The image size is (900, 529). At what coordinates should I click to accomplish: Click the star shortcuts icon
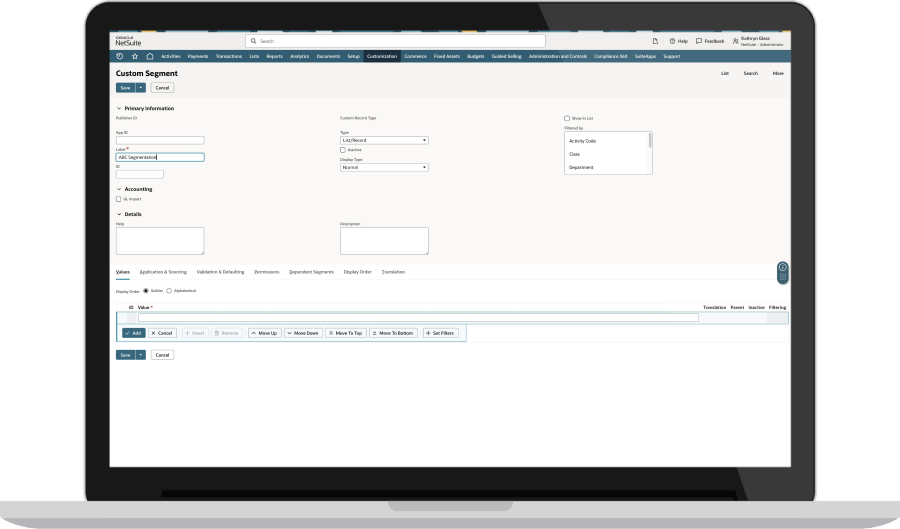point(135,56)
